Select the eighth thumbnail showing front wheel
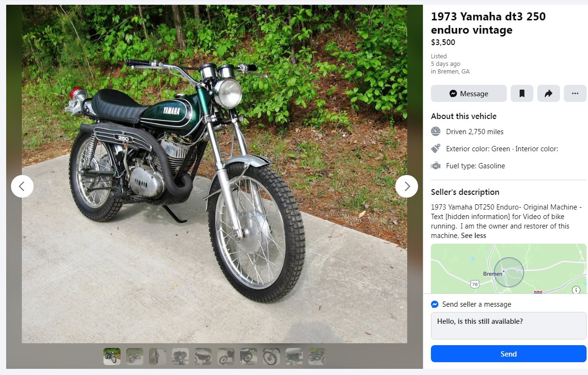This screenshot has width=588, height=375. (x=271, y=357)
